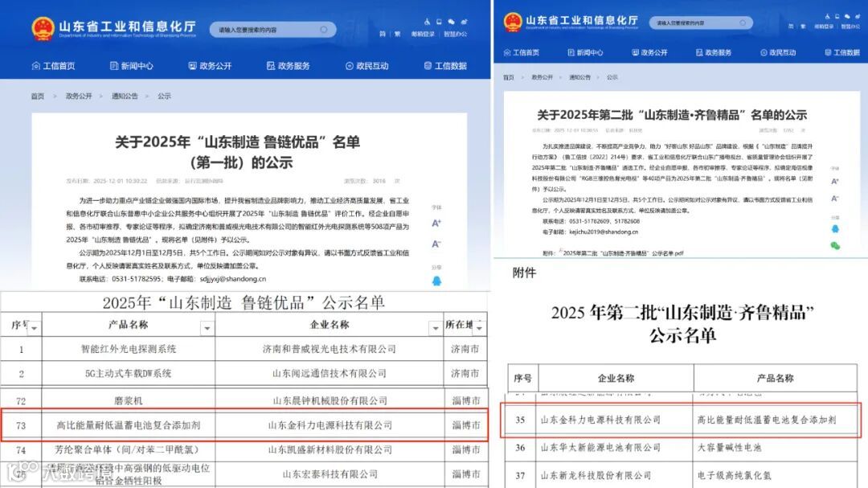The image size is (868, 488).
Task: Open WeChat icon in right page header
Action: [x=847, y=17]
